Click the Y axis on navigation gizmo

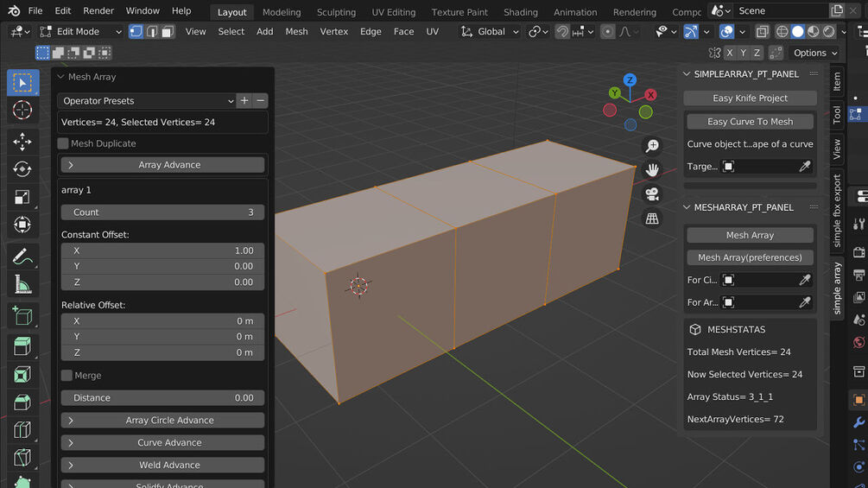click(614, 93)
